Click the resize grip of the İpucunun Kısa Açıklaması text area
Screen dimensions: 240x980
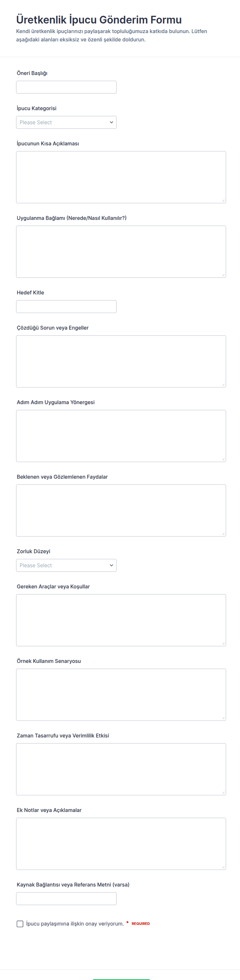[223, 200]
